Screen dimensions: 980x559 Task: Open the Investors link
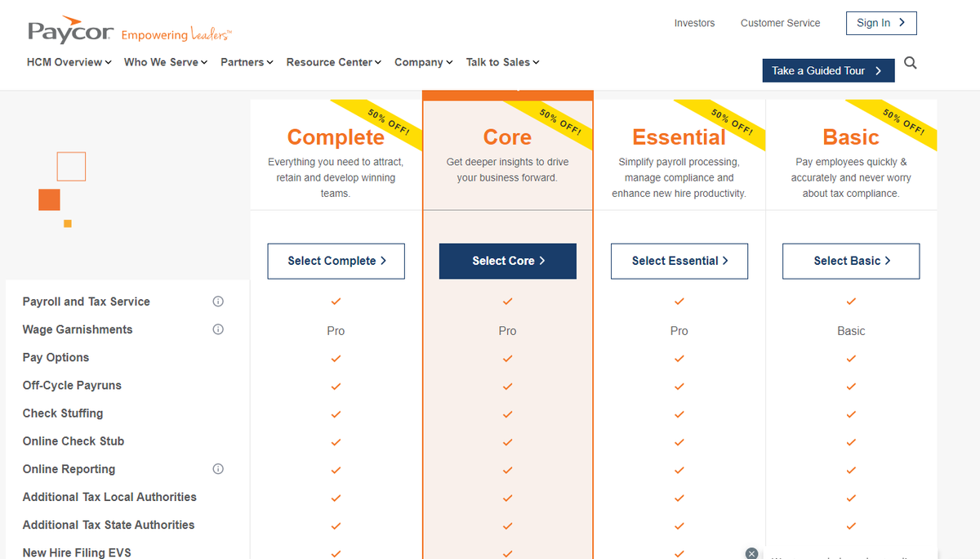[694, 23]
